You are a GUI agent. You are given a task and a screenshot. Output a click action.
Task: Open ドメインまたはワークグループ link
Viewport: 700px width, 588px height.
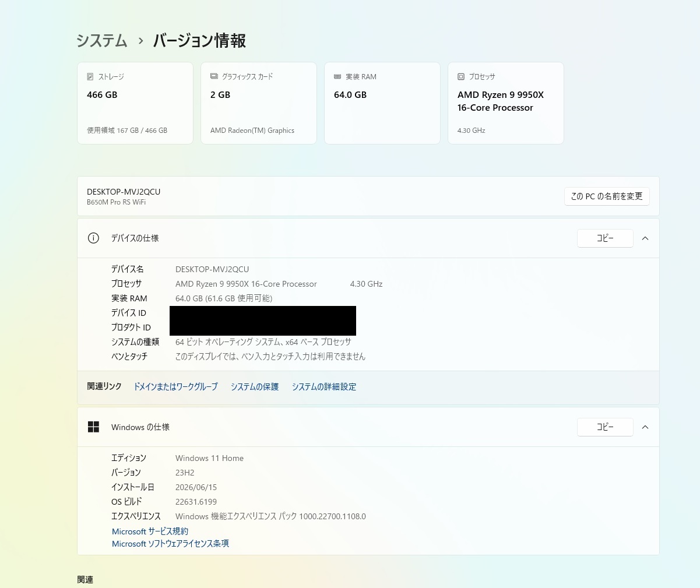175,387
